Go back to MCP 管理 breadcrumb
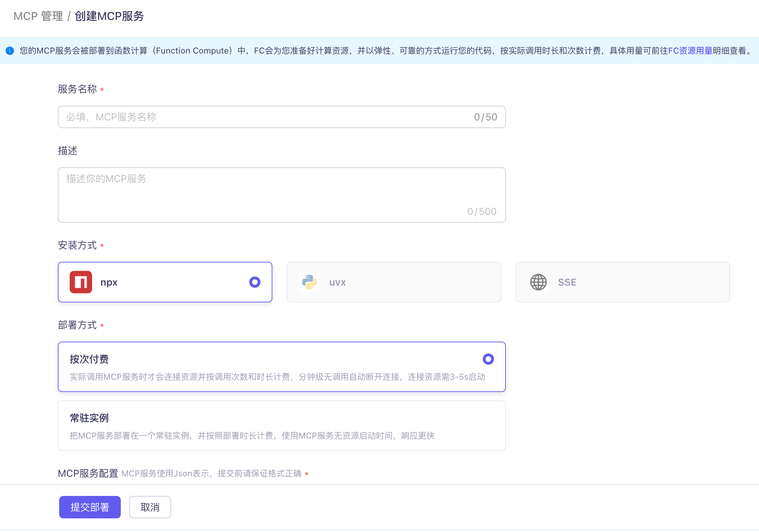Viewport: 759px width, 532px height. (38, 16)
